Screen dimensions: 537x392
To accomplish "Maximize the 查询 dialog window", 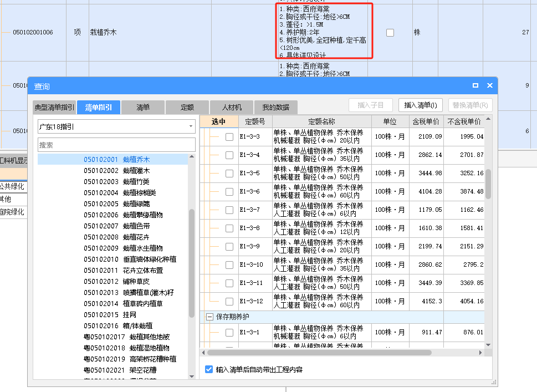I will coord(475,85).
